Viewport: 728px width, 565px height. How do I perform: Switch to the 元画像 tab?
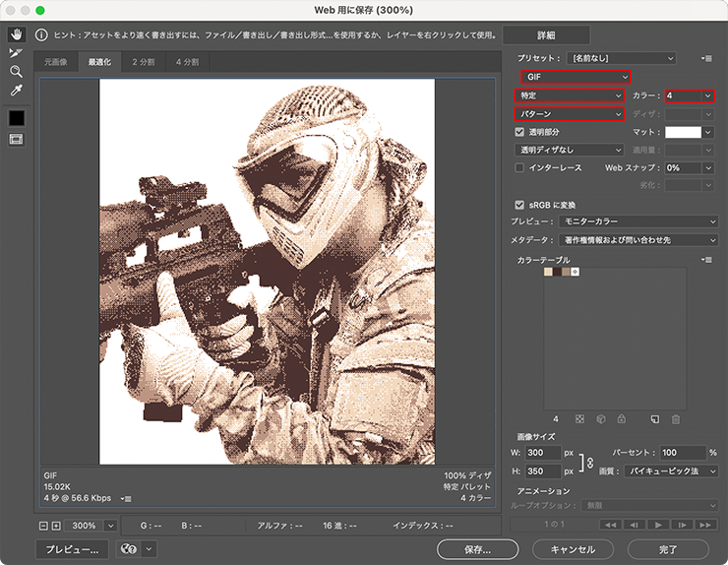56,62
